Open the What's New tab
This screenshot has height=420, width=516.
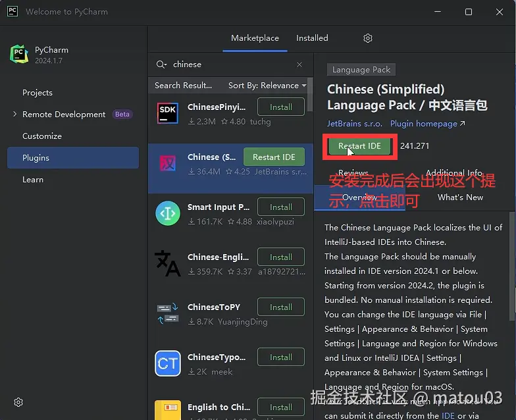coord(460,197)
